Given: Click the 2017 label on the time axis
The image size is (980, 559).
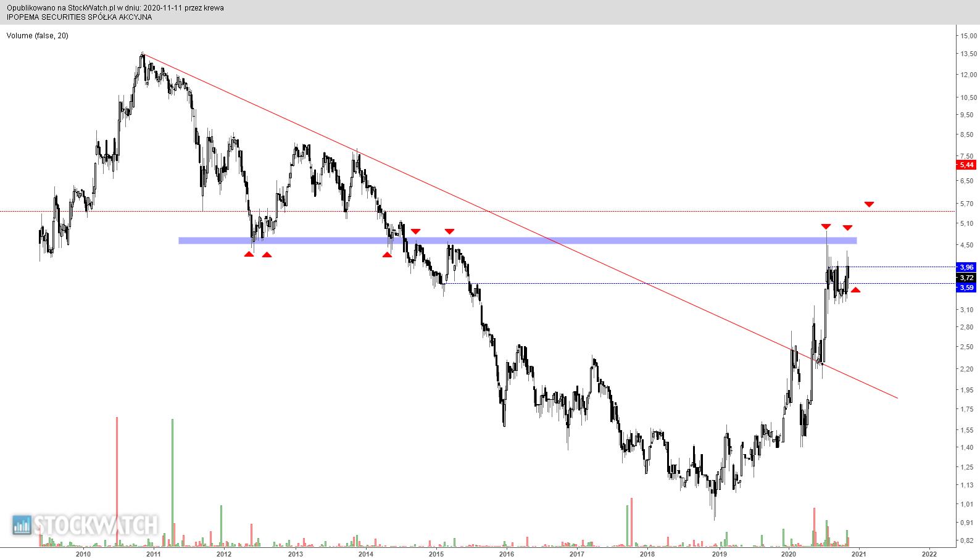Looking at the screenshot, I should (x=577, y=554).
